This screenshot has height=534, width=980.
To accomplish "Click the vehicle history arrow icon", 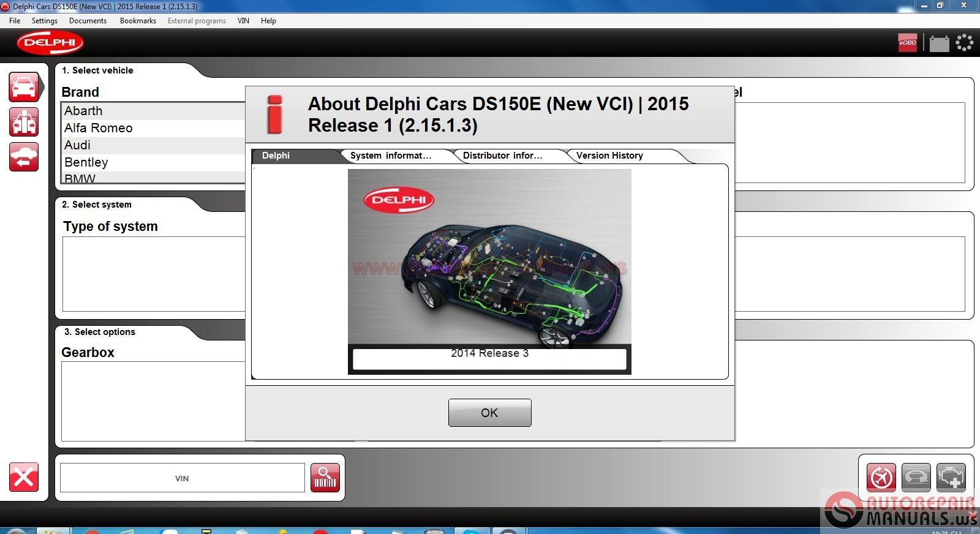I will 24,157.
